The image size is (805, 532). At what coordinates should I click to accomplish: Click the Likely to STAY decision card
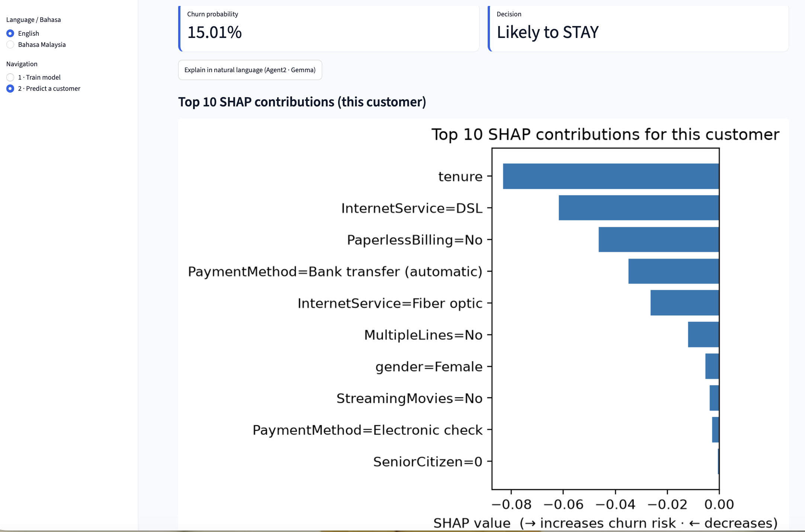click(638, 29)
